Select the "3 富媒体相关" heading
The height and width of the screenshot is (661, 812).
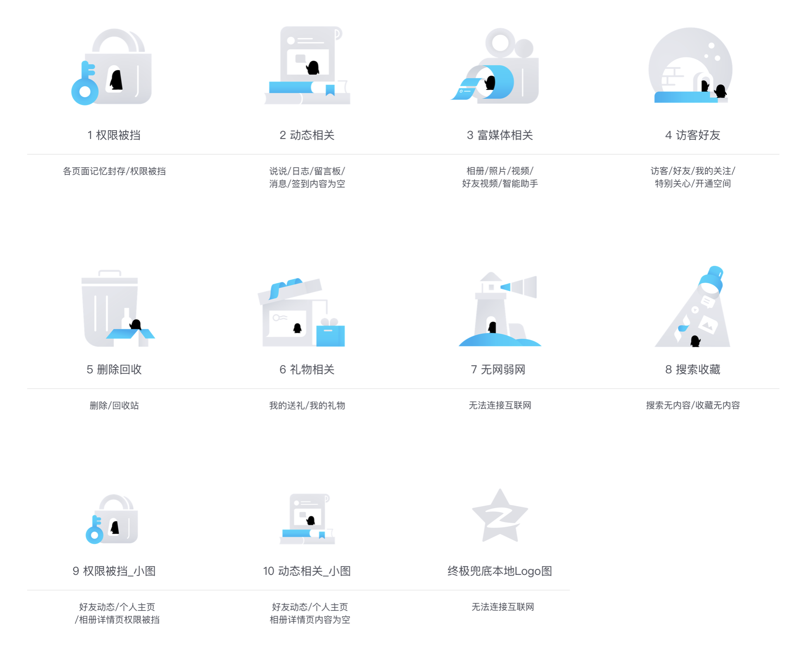tap(500, 135)
